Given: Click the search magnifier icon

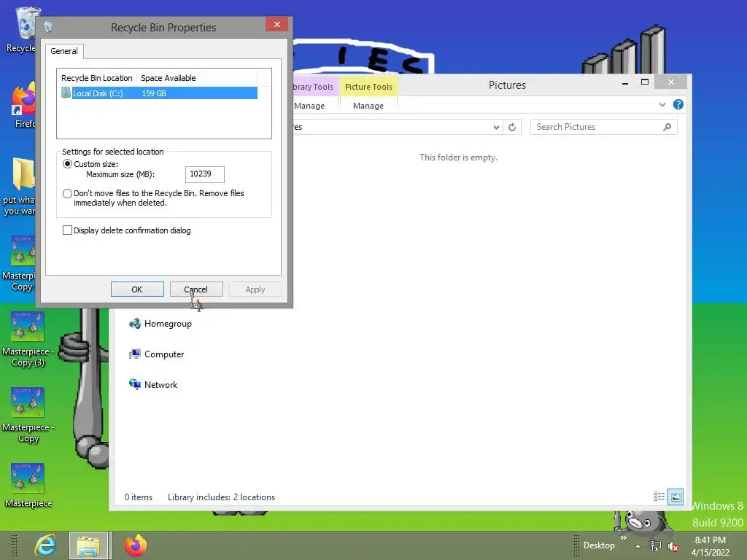Looking at the screenshot, I should click(667, 127).
